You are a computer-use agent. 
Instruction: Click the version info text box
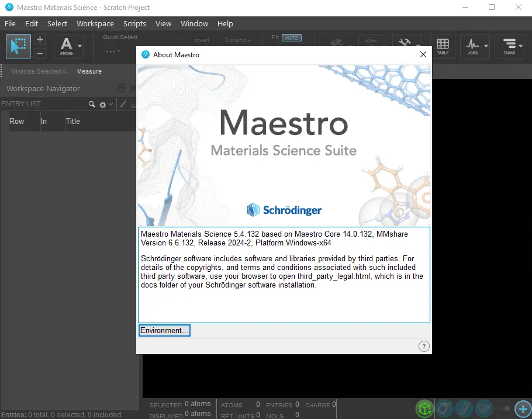(284, 275)
